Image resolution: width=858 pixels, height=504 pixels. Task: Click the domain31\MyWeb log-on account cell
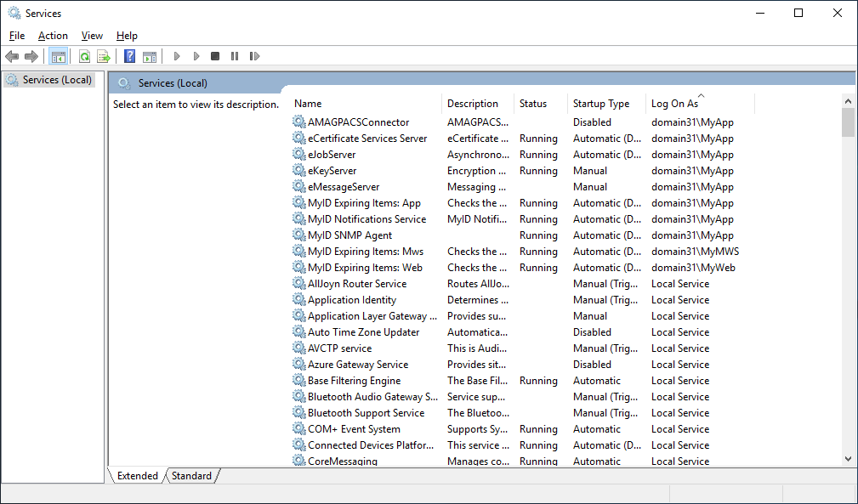point(693,268)
